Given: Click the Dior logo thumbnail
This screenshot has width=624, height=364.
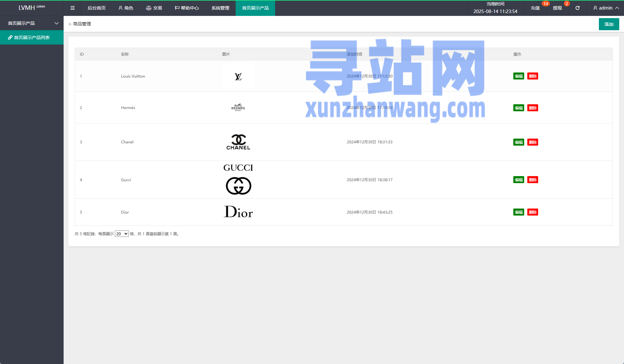Looking at the screenshot, I should 238,212.
